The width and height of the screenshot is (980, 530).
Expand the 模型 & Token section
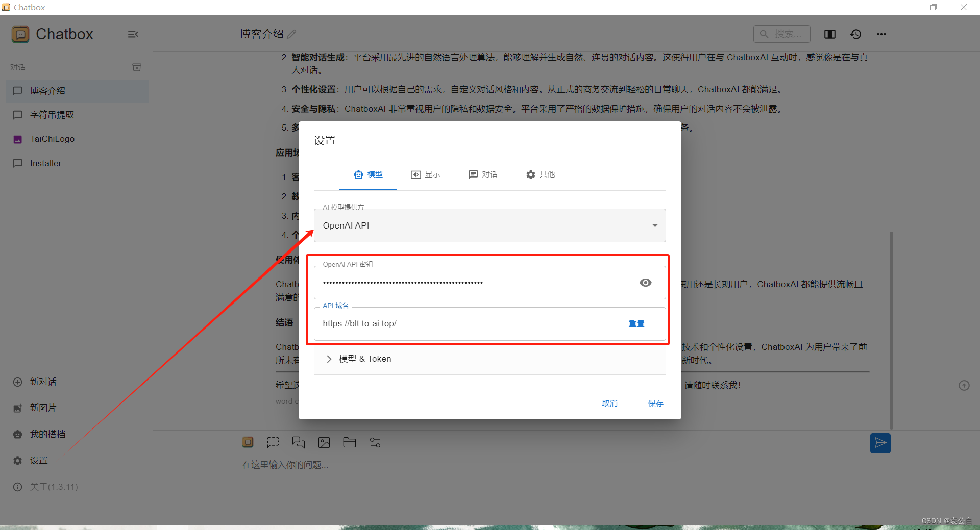[x=490, y=359]
